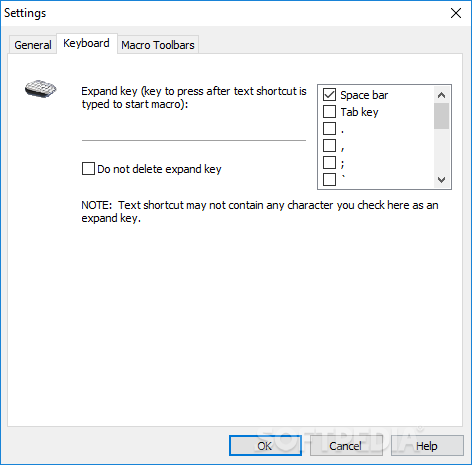Click the 'Tab key' list label

tap(359, 112)
